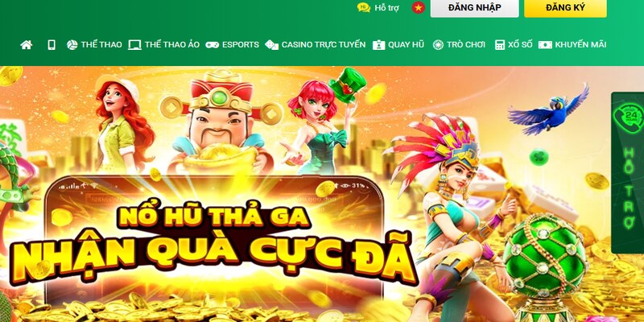Change language via Vietnam flag

coord(418,7)
